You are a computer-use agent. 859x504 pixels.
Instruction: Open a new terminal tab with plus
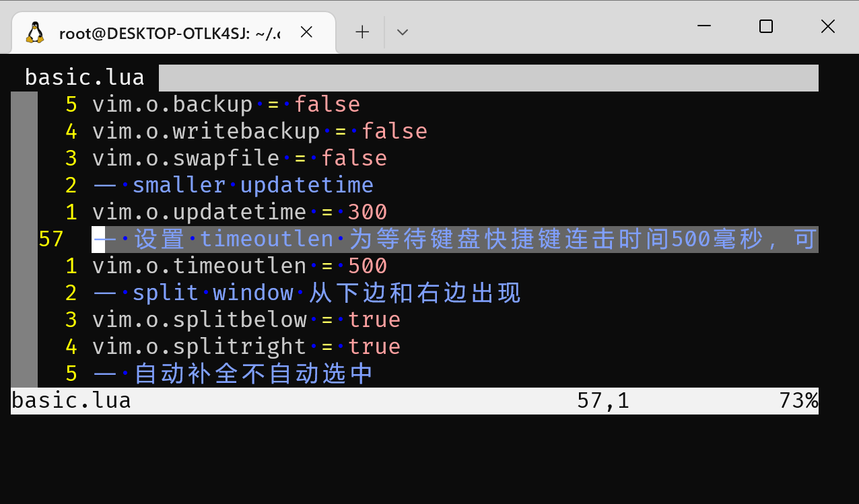(362, 32)
